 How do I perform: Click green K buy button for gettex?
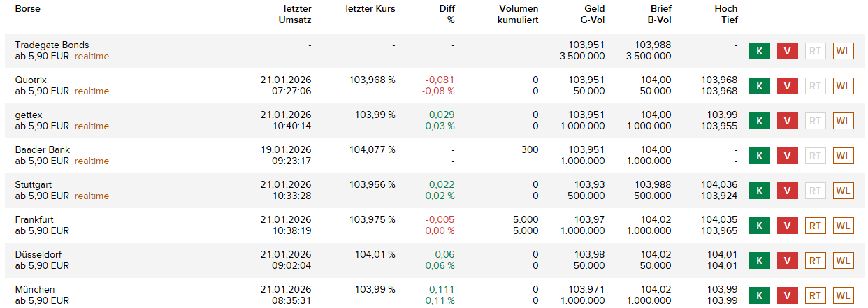click(759, 121)
